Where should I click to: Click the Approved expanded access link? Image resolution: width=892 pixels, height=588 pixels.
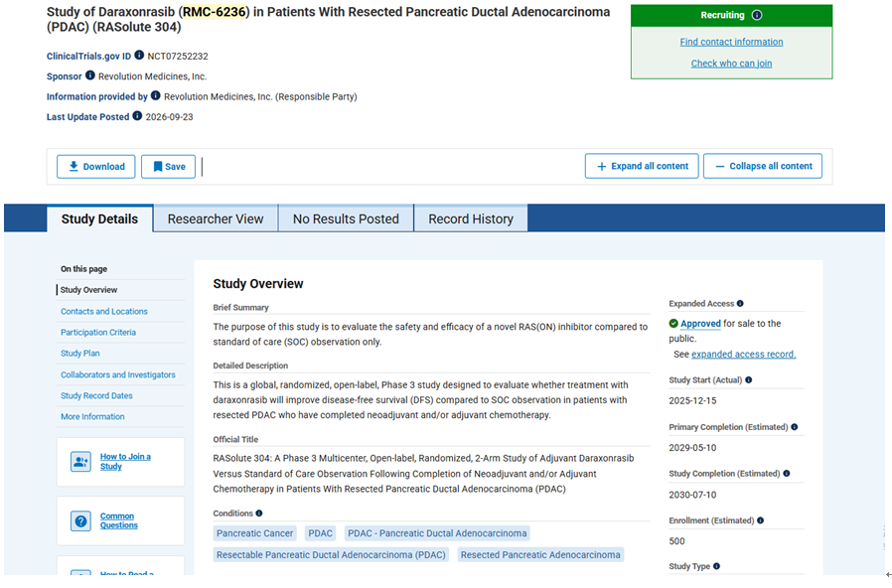pyautogui.click(x=701, y=324)
